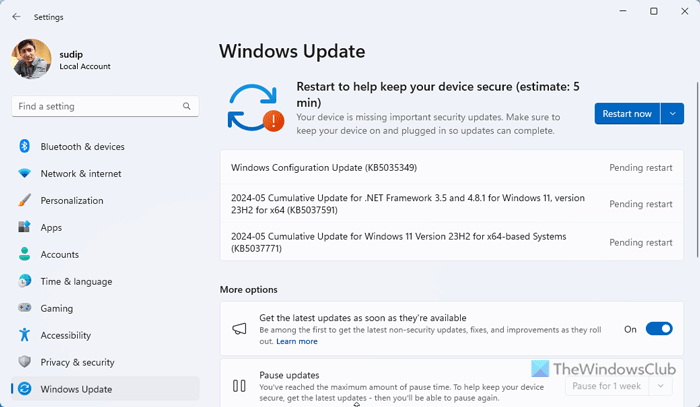Click the back arrow icon beside Settings
Screen dimensions: 700x407
point(17,17)
